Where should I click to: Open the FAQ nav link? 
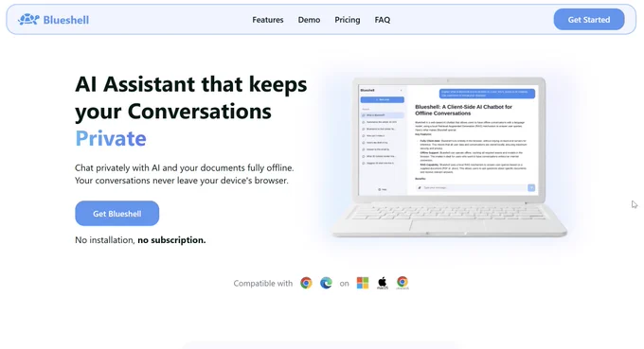coord(383,20)
